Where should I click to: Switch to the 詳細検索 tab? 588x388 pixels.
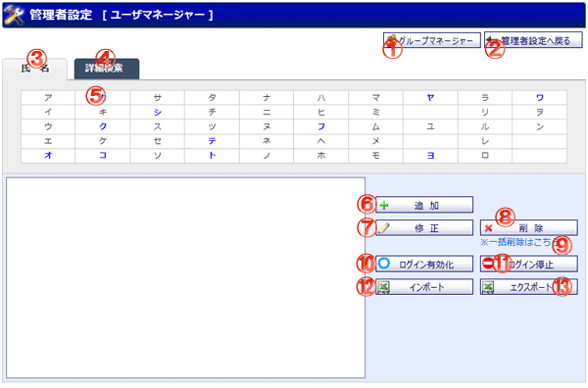tap(107, 69)
